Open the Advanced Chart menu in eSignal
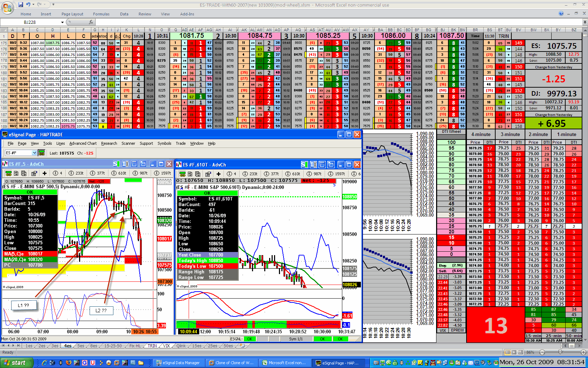Image resolution: width=588 pixels, height=368 pixels. (x=83, y=143)
